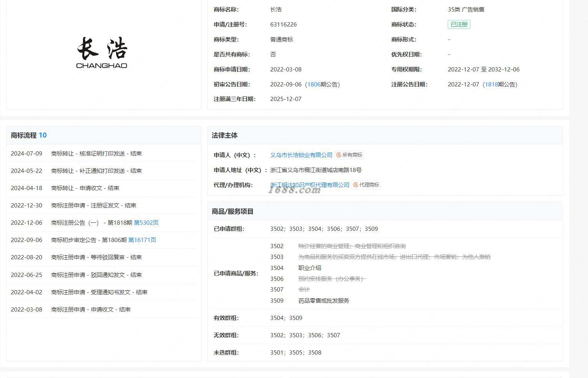
Task: Click the 已申请群组 list of group codes
Action: coord(324,229)
